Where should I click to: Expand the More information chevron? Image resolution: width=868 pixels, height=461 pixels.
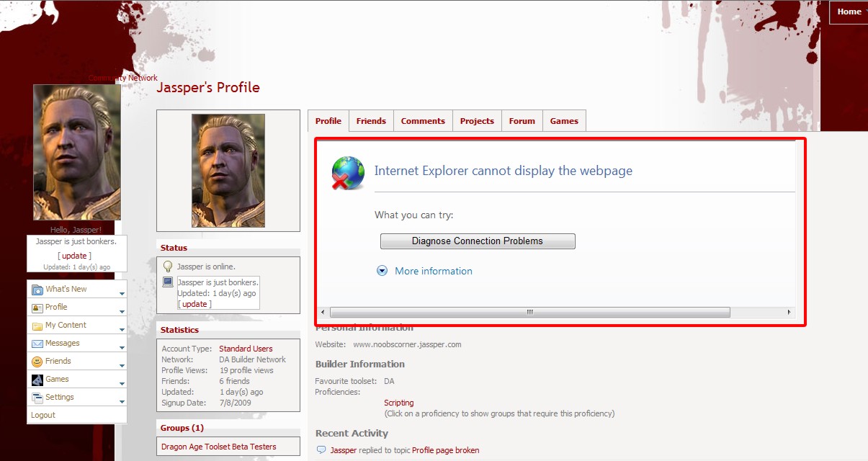tap(382, 271)
